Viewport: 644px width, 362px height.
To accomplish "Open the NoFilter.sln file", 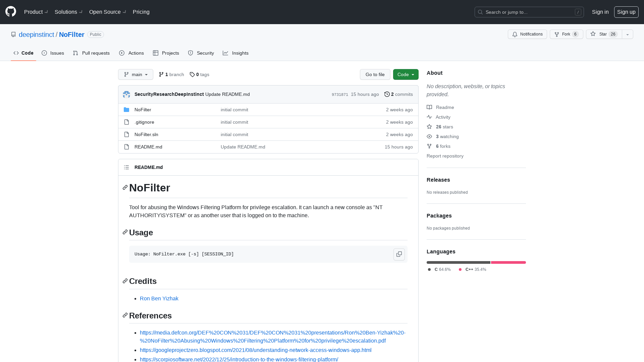I will click(x=146, y=134).
